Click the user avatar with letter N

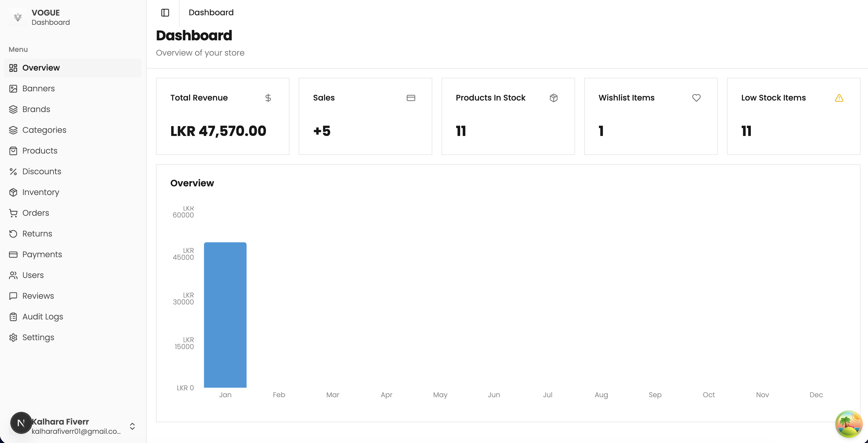click(x=21, y=423)
